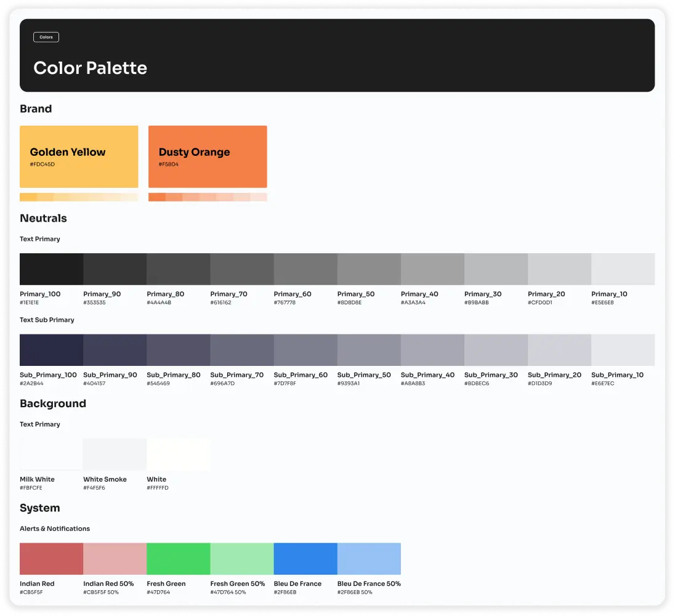This screenshot has height=616, width=675.
Task: Select the Indian Red alert swatch
Action: [51, 558]
